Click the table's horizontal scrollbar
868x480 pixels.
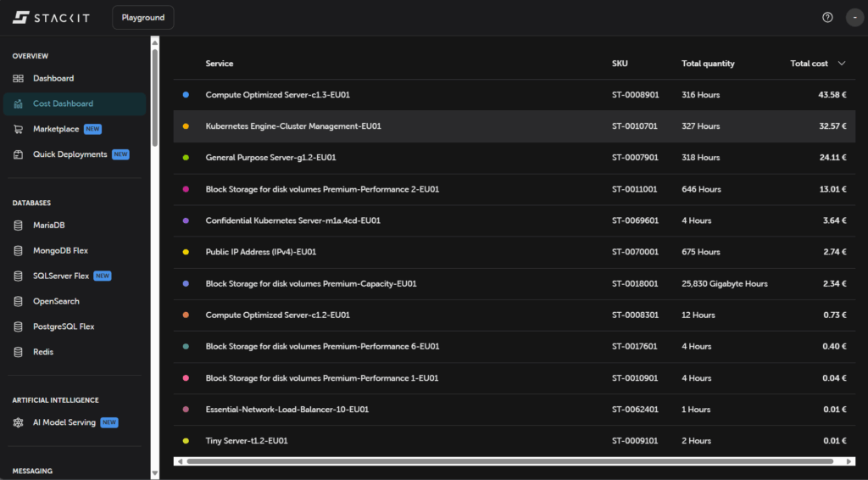(x=509, y=461)
